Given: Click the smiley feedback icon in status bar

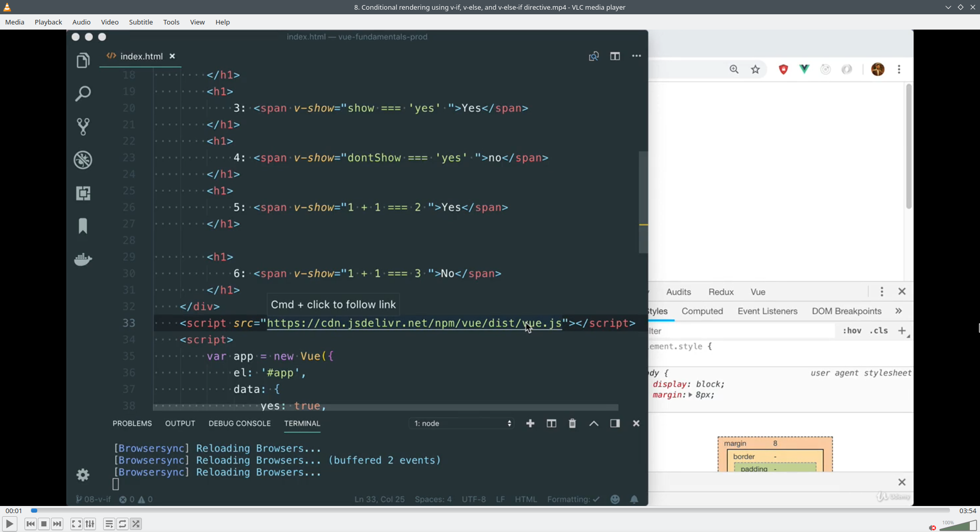Looking at the screenshot, I should (x=615, y=499).
